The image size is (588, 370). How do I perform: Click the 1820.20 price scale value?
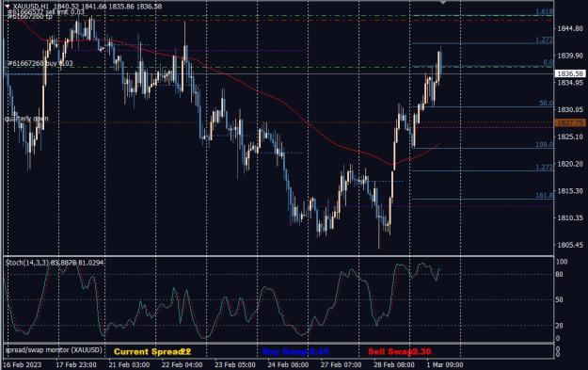(570, 164)
